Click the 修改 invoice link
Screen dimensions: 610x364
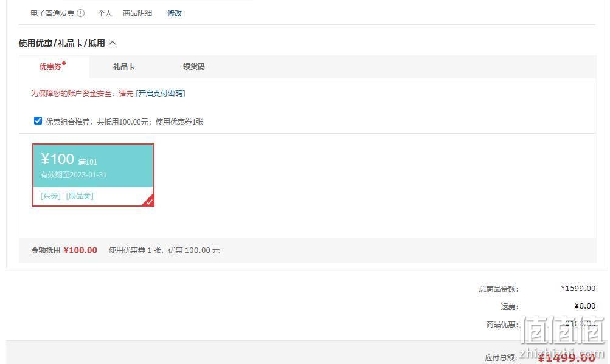click(x=175, y=13)
